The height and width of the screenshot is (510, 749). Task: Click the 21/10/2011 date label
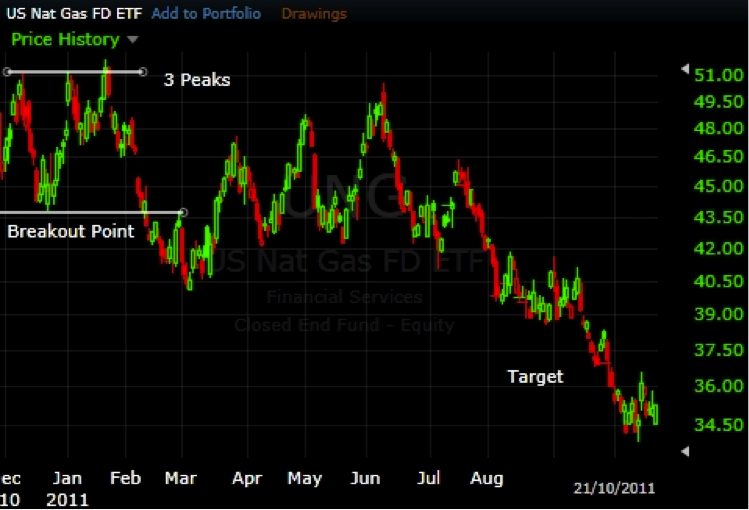(614, 489)
